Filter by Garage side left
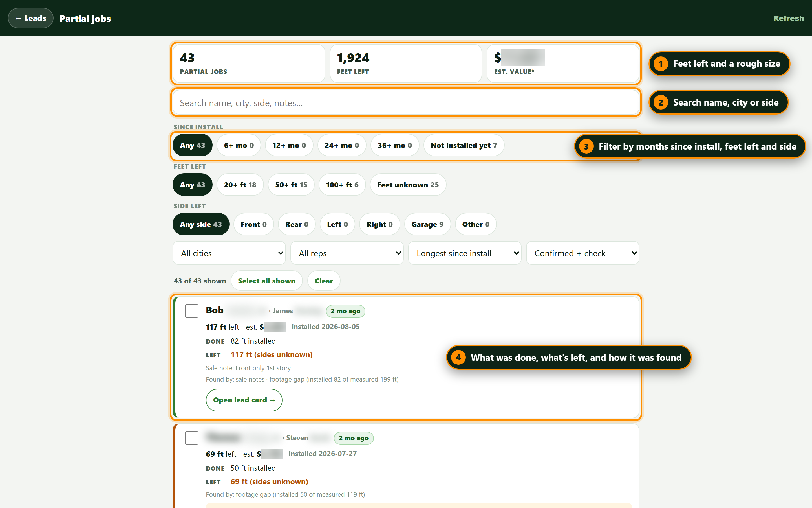 tap(427, 224)
